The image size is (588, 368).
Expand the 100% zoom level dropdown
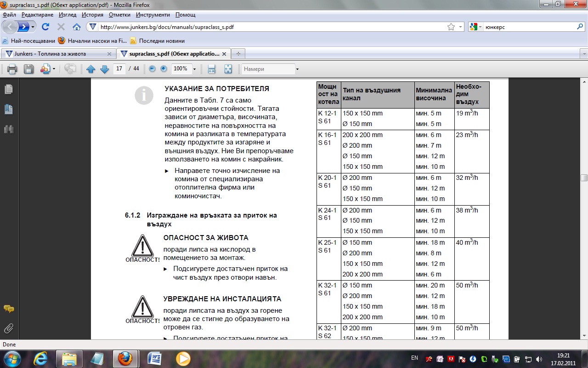click(x=195, y=69)
